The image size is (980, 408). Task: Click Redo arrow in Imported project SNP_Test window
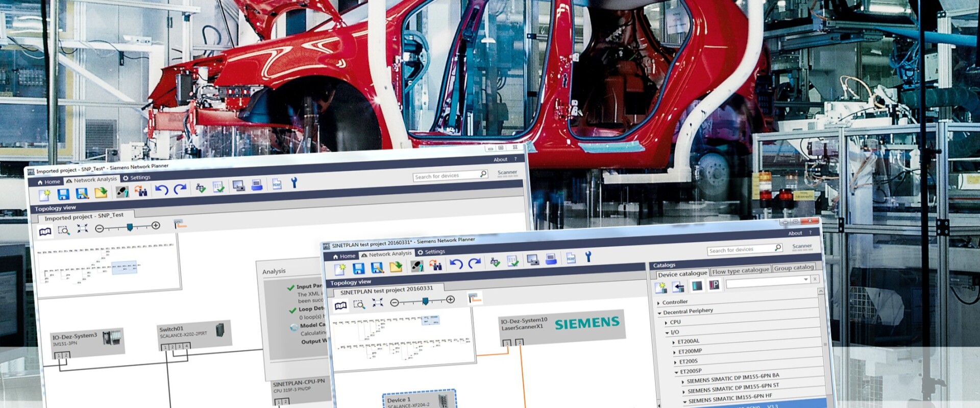click(x=180, y=189)
